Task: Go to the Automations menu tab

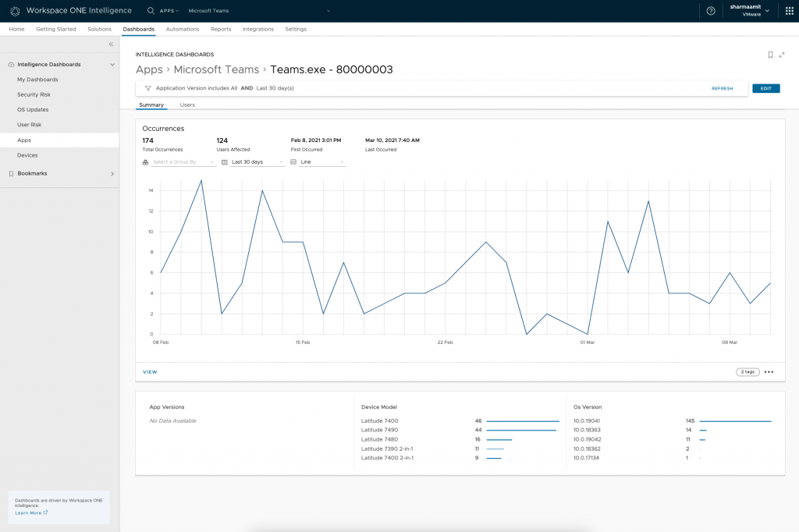Action: point(183,29)
